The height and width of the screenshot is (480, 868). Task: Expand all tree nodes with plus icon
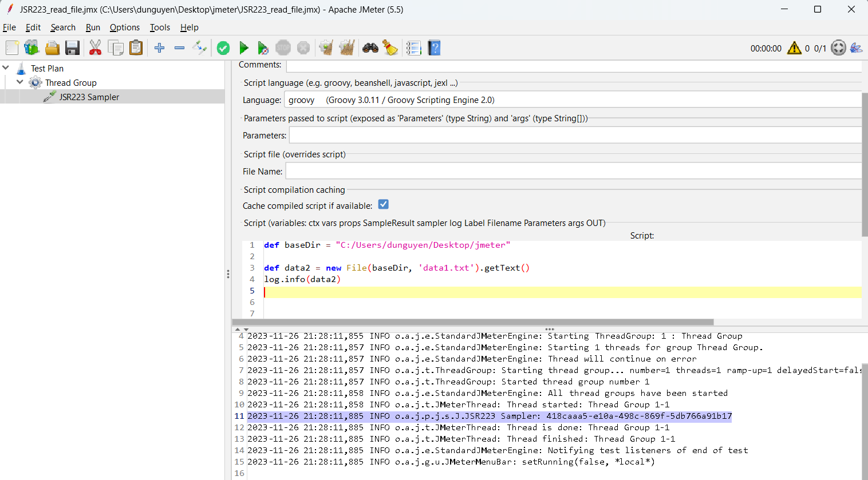coord(160,48)
